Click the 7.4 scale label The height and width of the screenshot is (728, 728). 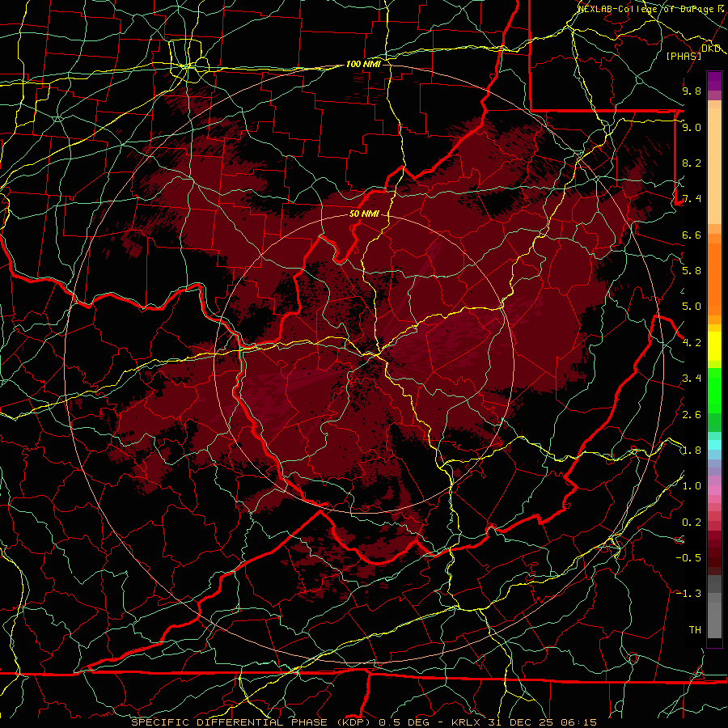(692, 199)
